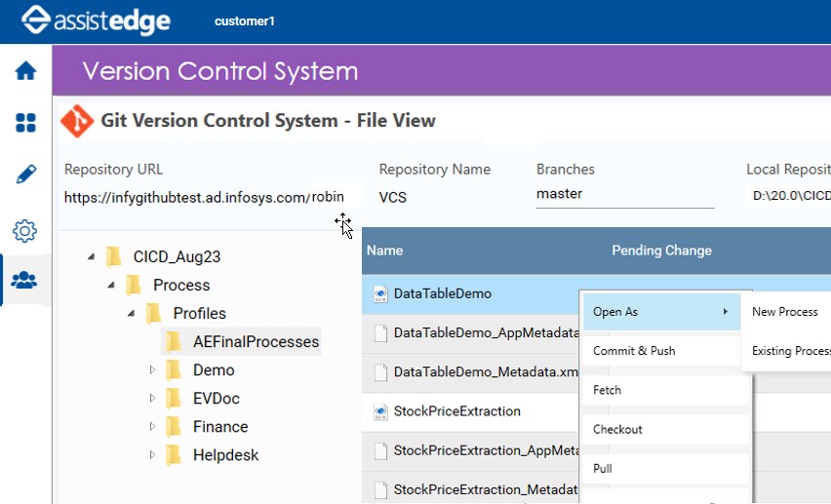Click the Pending Change column header
The width and height of the screenshot is (831, 504).
[661, 251]
